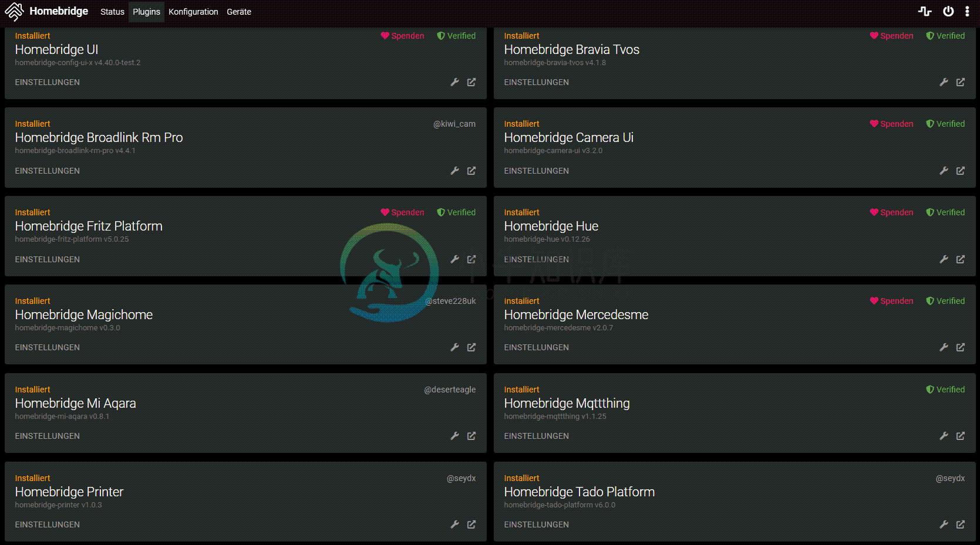This screenshot has width=980, height=545.
Task: Open EINSTELLUNGEN for Homebridge Fritz Platform
Action: click(x=48, y=259)
